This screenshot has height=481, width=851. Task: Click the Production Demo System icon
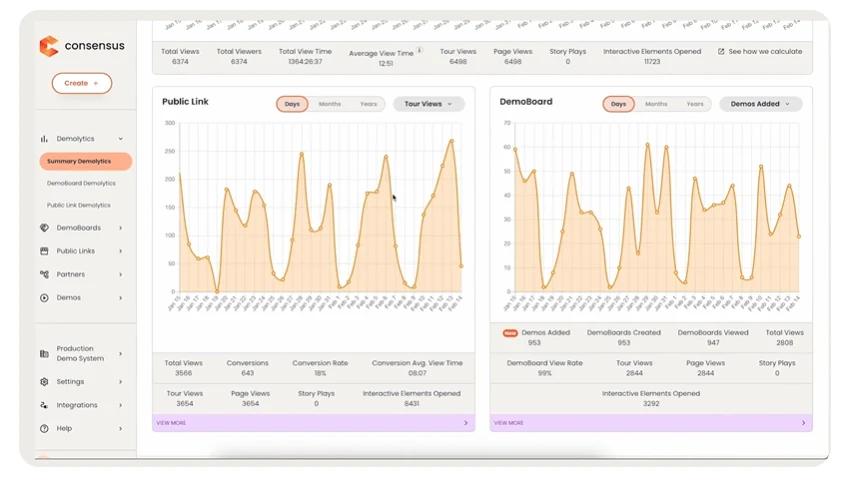click(45, 353)
